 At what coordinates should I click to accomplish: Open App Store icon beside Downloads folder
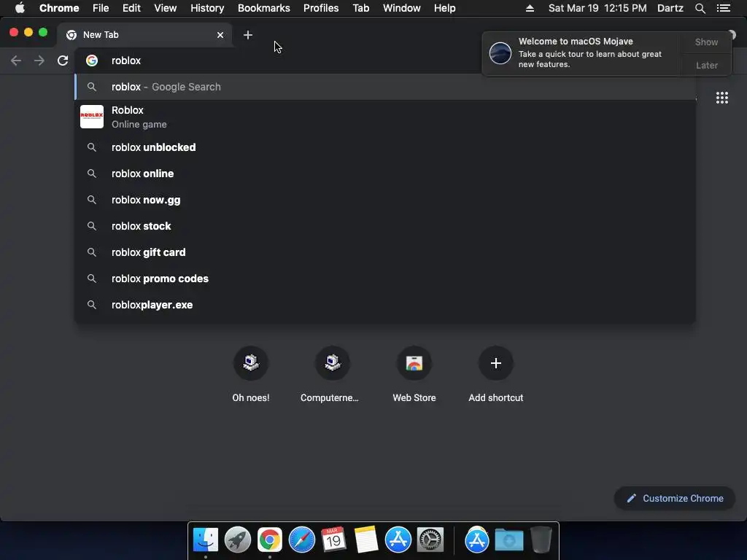477,540
